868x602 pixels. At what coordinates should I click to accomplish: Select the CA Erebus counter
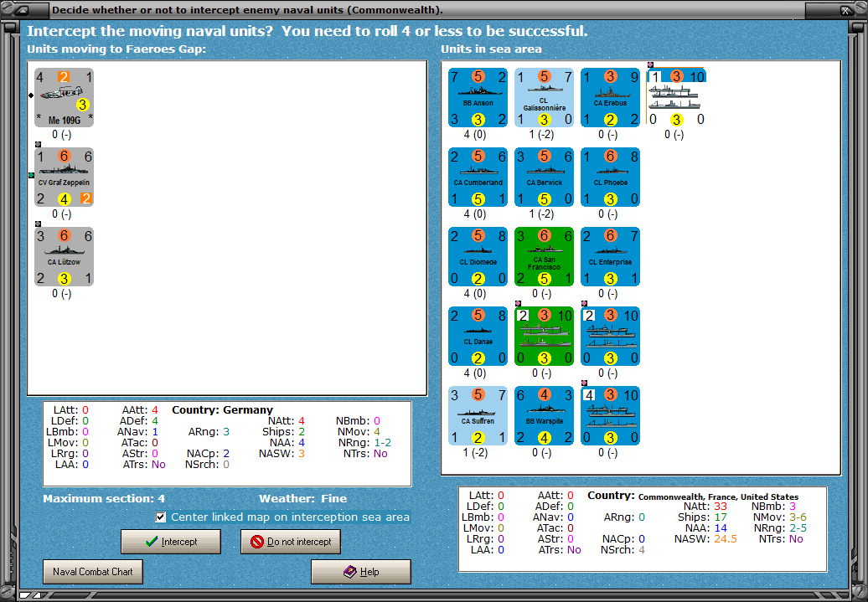[611, 97]
